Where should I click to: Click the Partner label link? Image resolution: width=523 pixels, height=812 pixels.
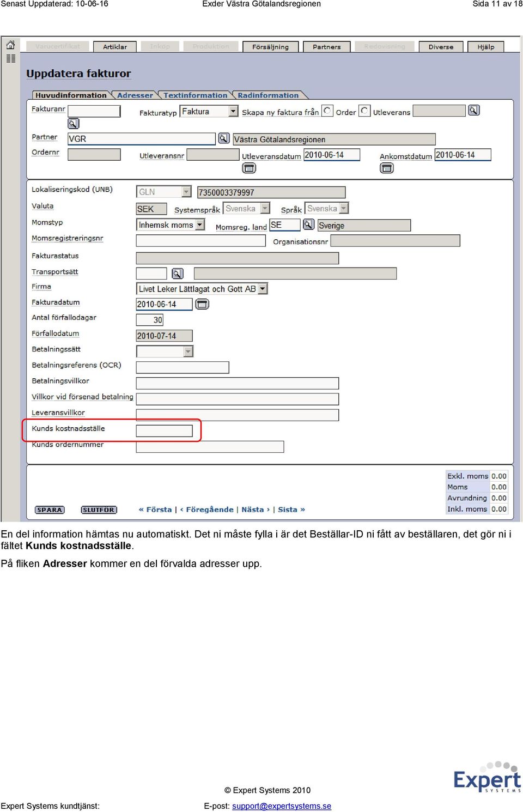[44, 137]
